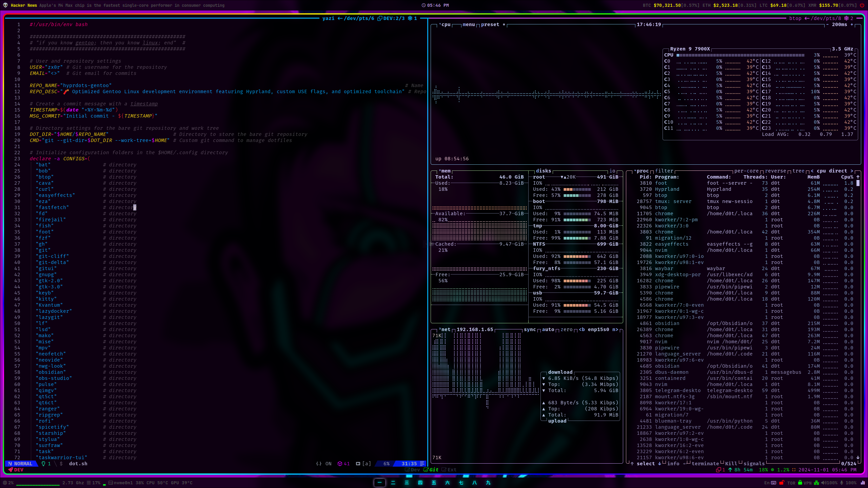Toggle tree view in btop proc
This screenshot has width=868, height=488.
798,171
